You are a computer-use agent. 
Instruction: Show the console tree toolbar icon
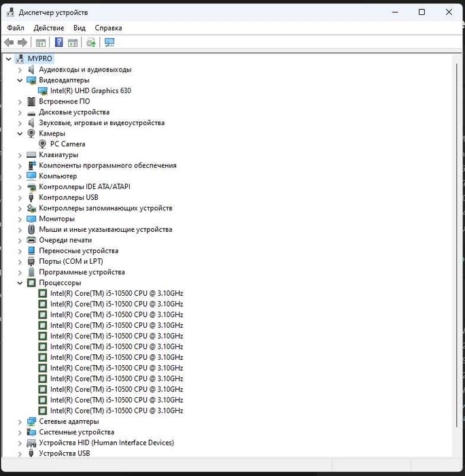point(41,42)
